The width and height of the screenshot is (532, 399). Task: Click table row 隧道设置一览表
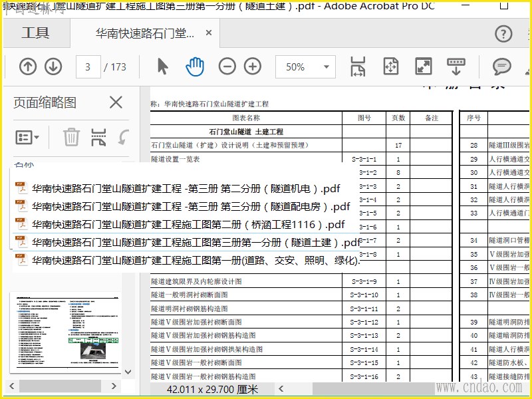pos(176,159)
